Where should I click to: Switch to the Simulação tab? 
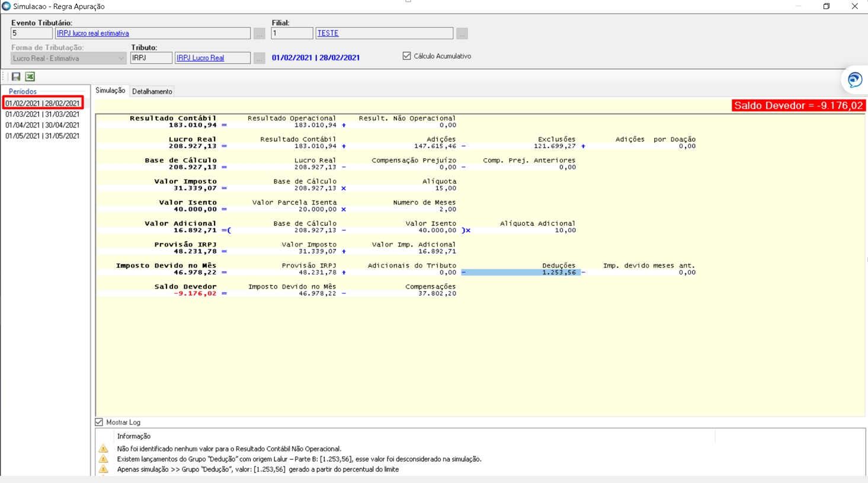110,91
